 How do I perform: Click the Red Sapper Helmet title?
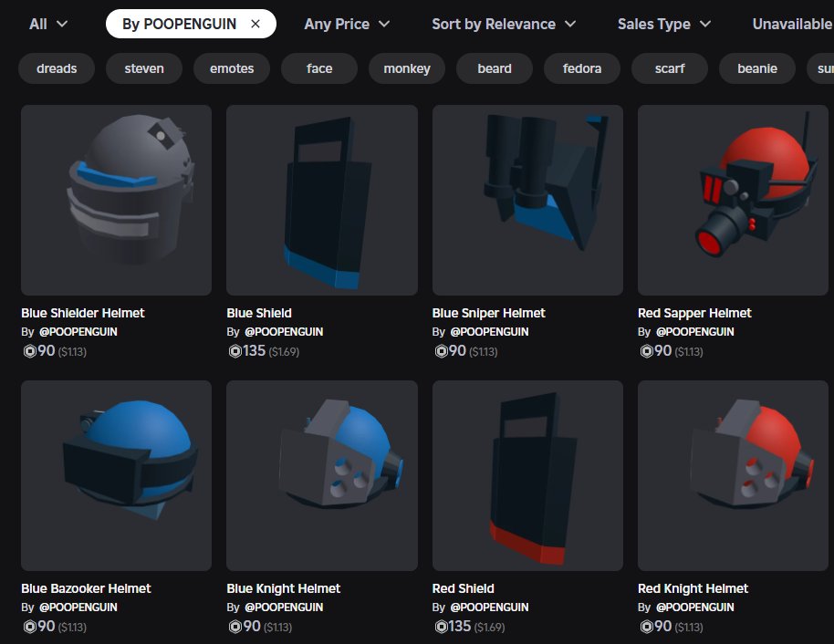coord(694,313)
